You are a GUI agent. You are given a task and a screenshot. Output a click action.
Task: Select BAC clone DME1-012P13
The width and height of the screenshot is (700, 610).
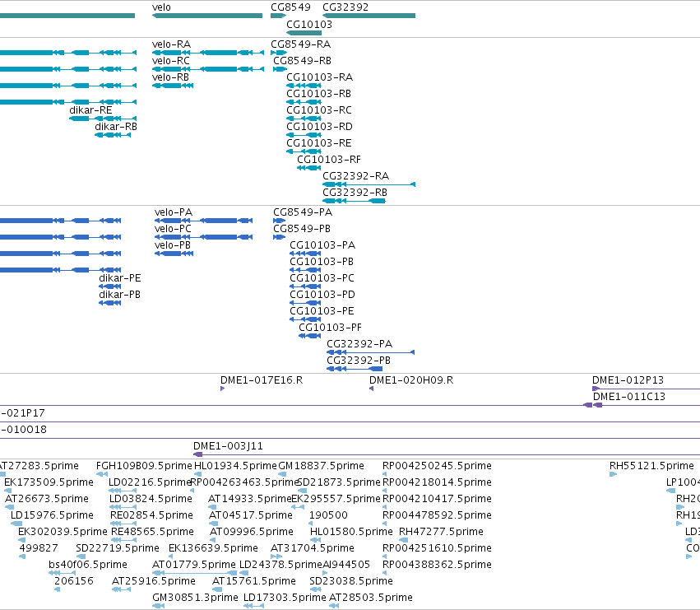[628, 380]
